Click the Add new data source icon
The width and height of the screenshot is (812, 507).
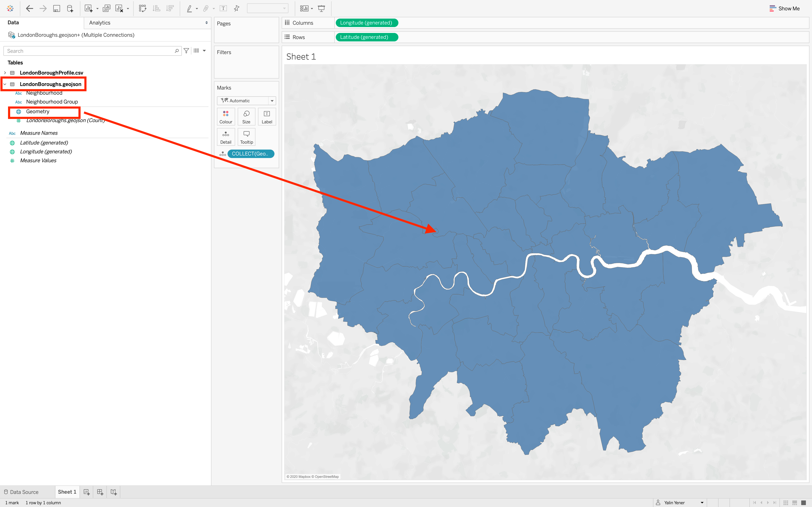point(70,9)
